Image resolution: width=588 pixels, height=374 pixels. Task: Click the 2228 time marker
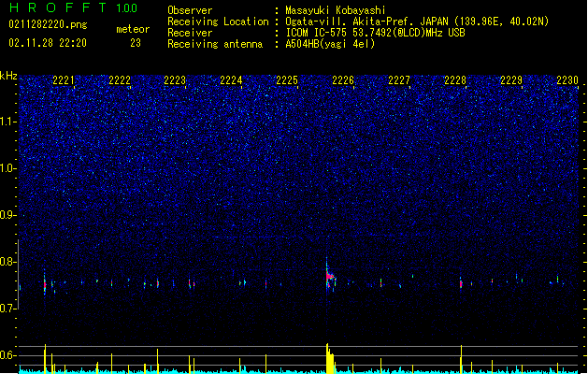(x=455, y=80)
